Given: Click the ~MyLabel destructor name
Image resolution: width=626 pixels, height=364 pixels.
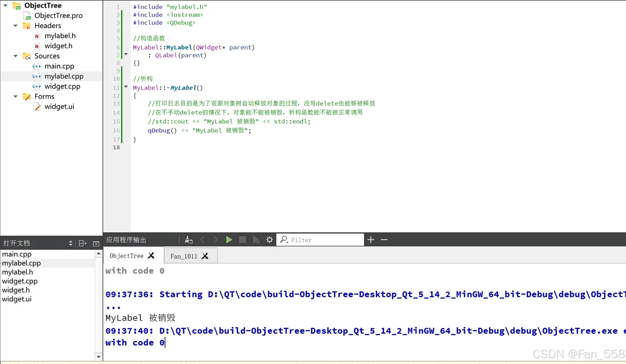Looking at the screenshot, I should pyautogui.click(x=183, y=88).
